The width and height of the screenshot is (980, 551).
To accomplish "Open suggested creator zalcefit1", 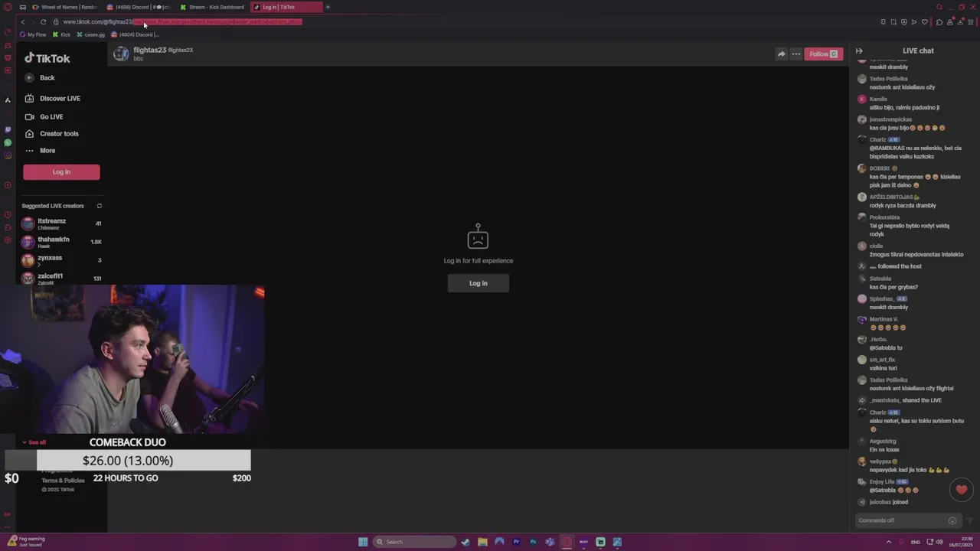I will [61, 278].
